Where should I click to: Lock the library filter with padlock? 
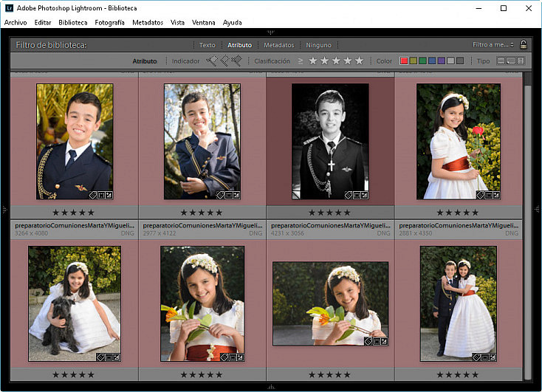point(524,44)
